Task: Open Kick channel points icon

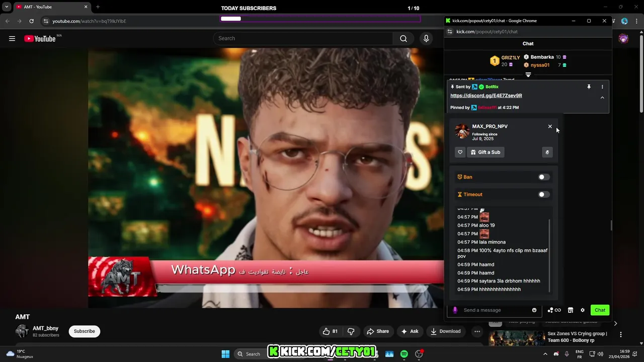Action: pyautogui.click(x=554, y=310)
